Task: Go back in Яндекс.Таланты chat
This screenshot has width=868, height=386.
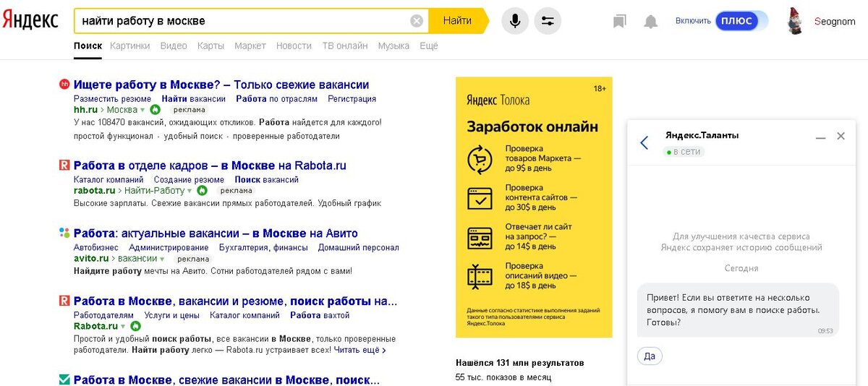Action: (644, 142)
